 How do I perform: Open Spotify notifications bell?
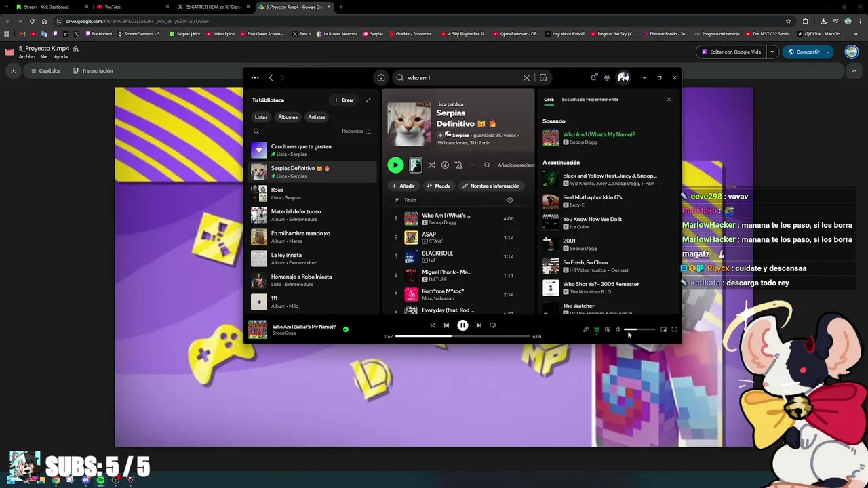click(593, 78)
